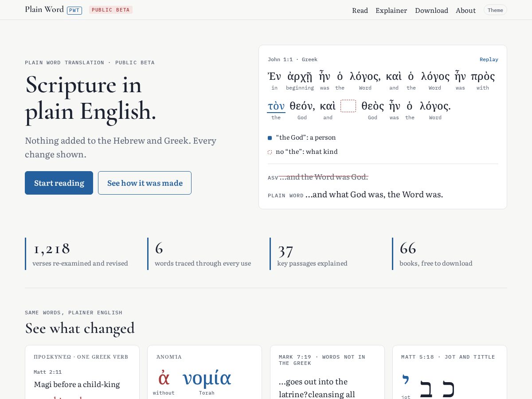The width and height of the screenshot is (532, 399).
Task: Open the ἈΝΟΜΊΑ card
Action: (x=204, y=372)
